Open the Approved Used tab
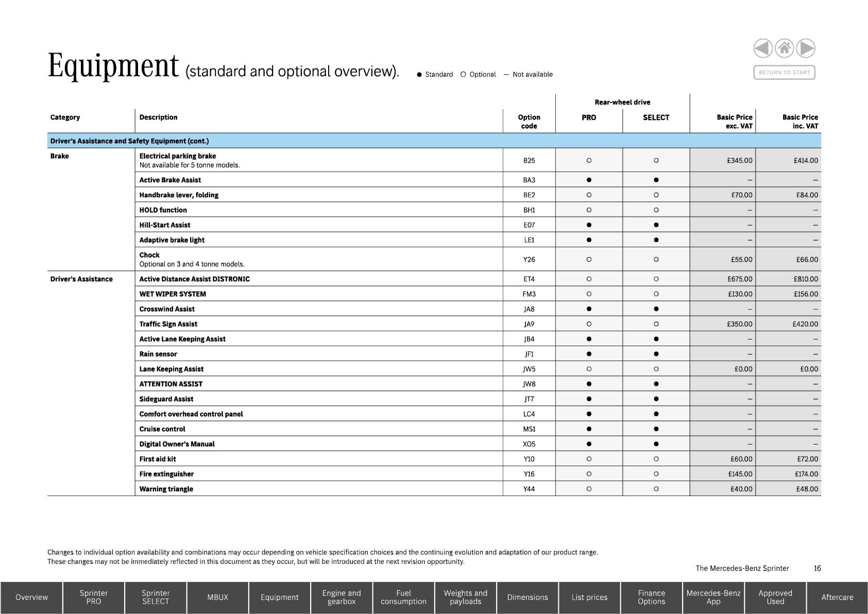Screen dimensions: 868x614 tap(775, 598)
